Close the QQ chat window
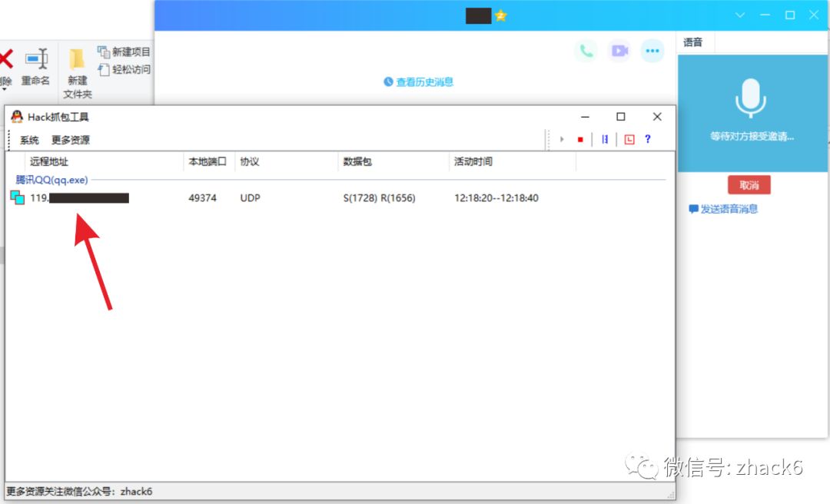 click(x=814, y=15)
